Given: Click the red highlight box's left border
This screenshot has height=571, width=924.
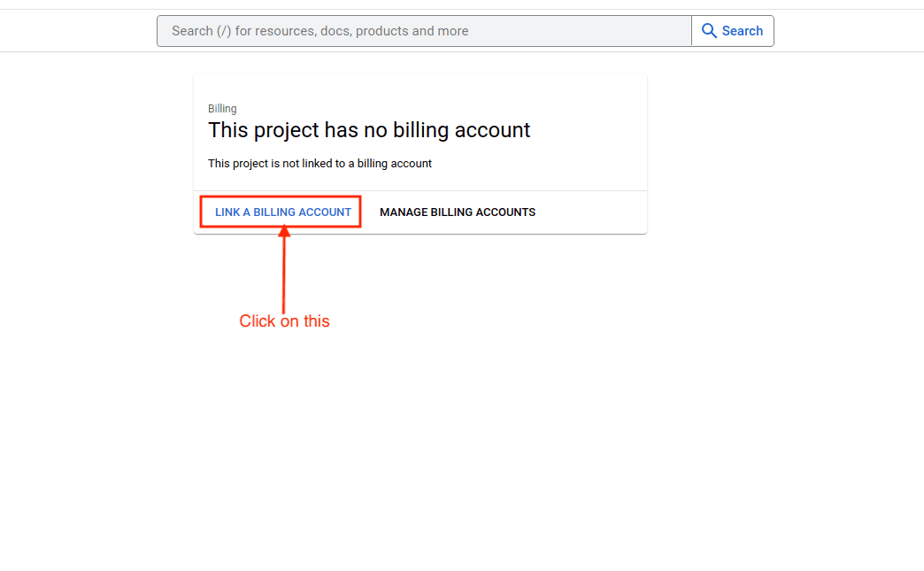Looking at the screenshot, I should (x=200, y=212).
